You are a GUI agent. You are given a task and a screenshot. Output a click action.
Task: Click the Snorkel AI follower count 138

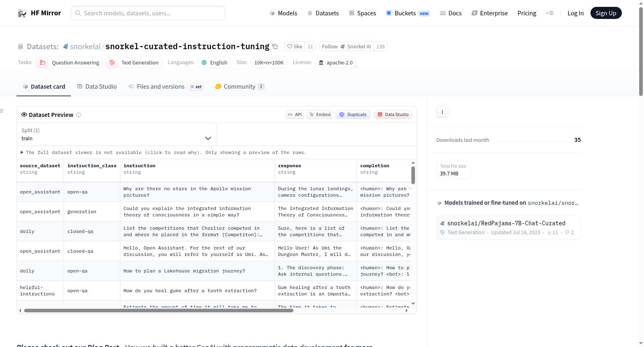coord(380,46)
